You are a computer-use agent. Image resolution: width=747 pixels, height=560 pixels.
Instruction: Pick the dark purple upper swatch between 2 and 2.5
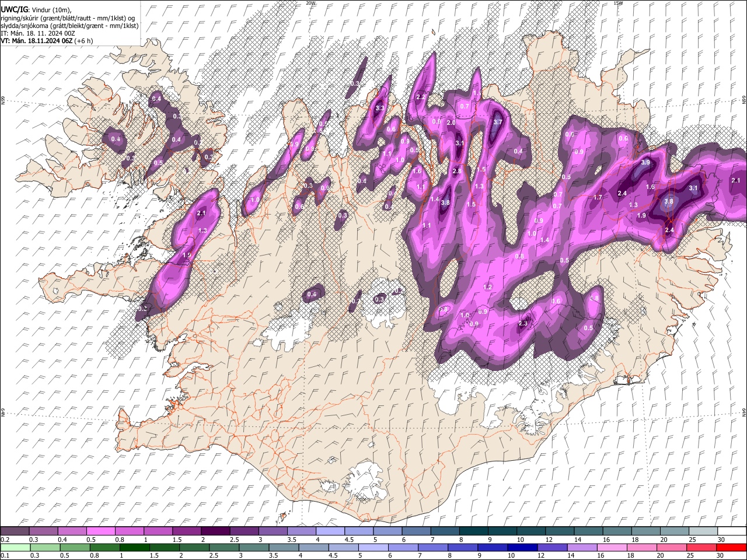coord(215,531)
